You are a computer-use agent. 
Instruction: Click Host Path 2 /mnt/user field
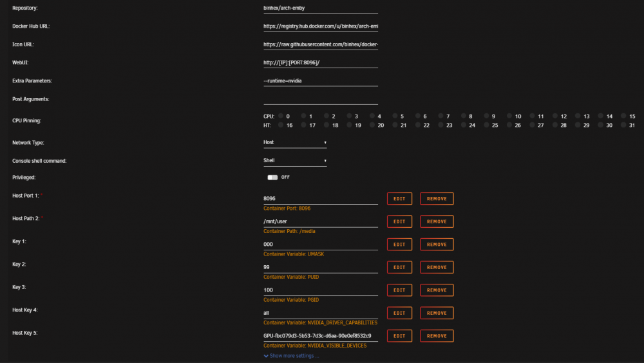(x=320, y=222)
